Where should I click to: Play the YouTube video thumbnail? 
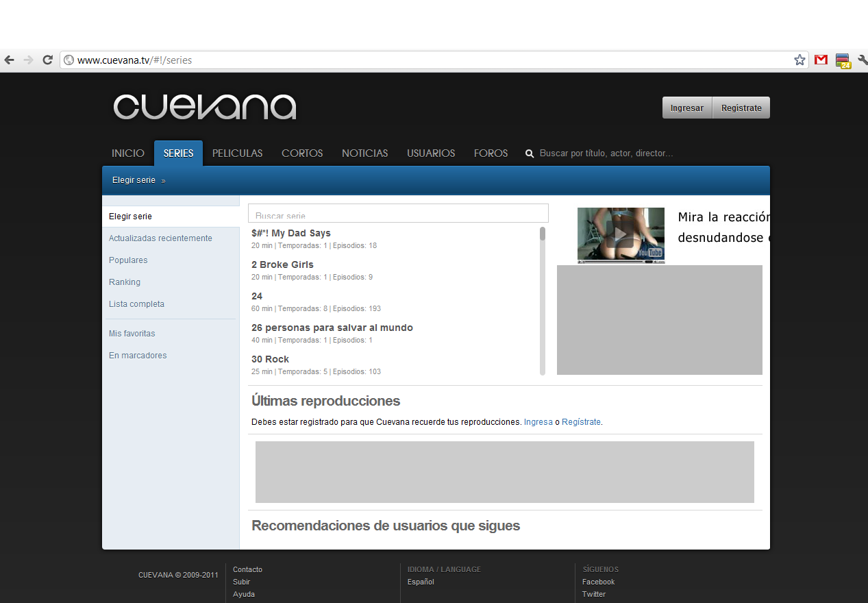(x=621, y=235)
